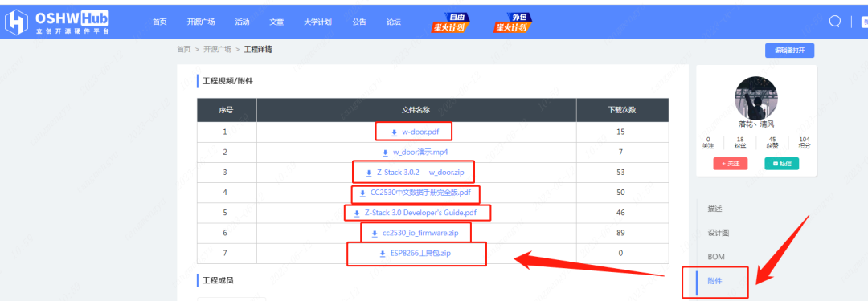
Task: Jump to 描述 section in sidebar
Action: [714, 209]
